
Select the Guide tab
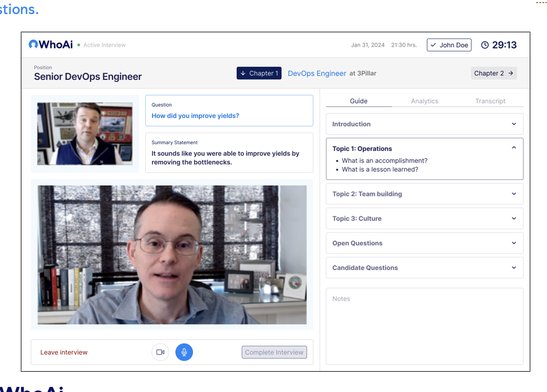coord(359,101)
